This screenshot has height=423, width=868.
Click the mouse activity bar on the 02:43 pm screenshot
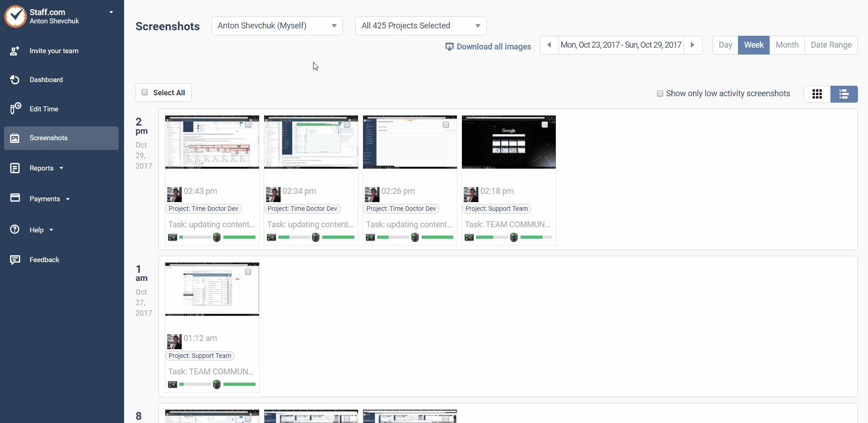239,237
